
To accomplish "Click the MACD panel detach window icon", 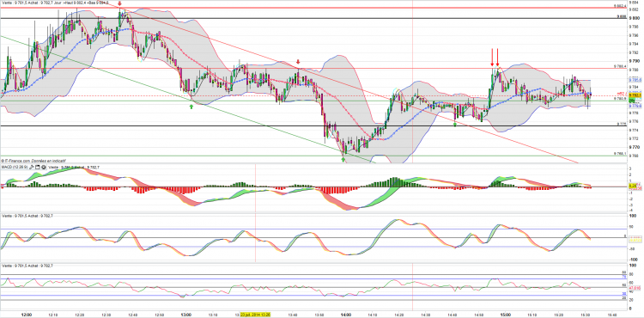I will click(38, 168).
